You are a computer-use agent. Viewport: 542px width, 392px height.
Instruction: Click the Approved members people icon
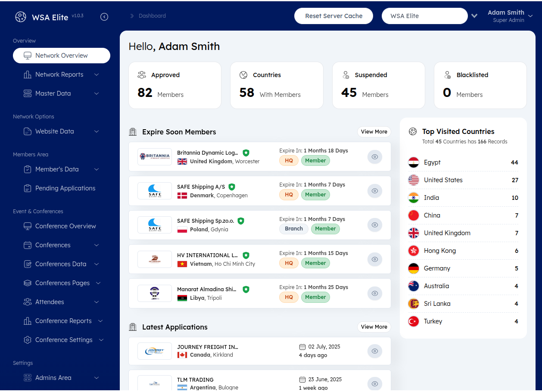pyautogui.click(x=142, y=75)
